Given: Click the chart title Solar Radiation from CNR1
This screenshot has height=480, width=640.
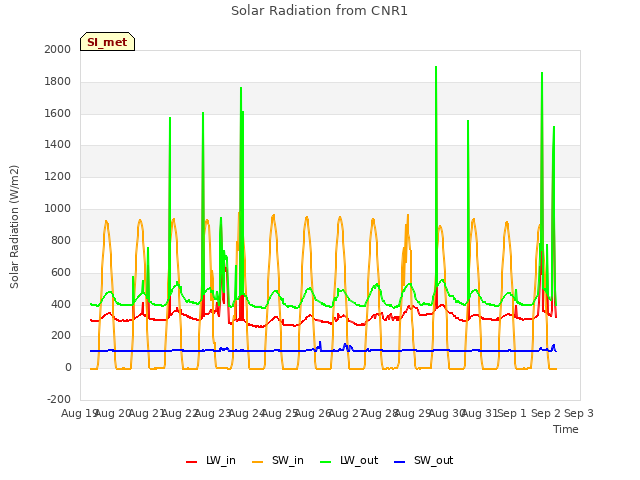Looking at the screenshot, I should pyautogui.click(x=319, y=11).
